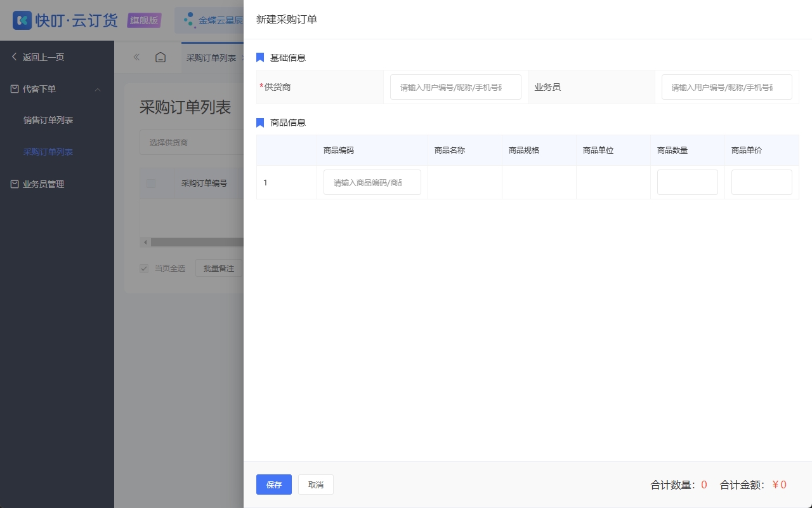Switch to the 采购订单列表 tab
Image resolution: width=812 pixels, height=508 pixels.
tap(211, 58)
